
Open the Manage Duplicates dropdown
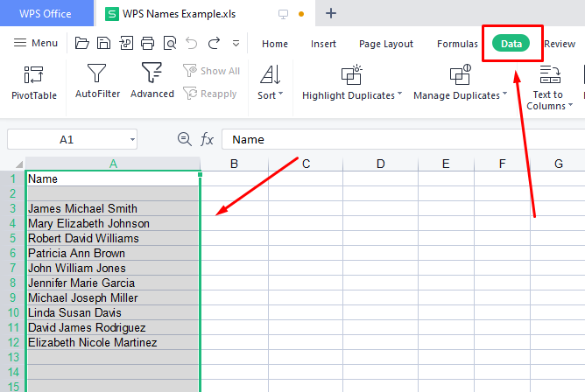(x=461, y=95)
